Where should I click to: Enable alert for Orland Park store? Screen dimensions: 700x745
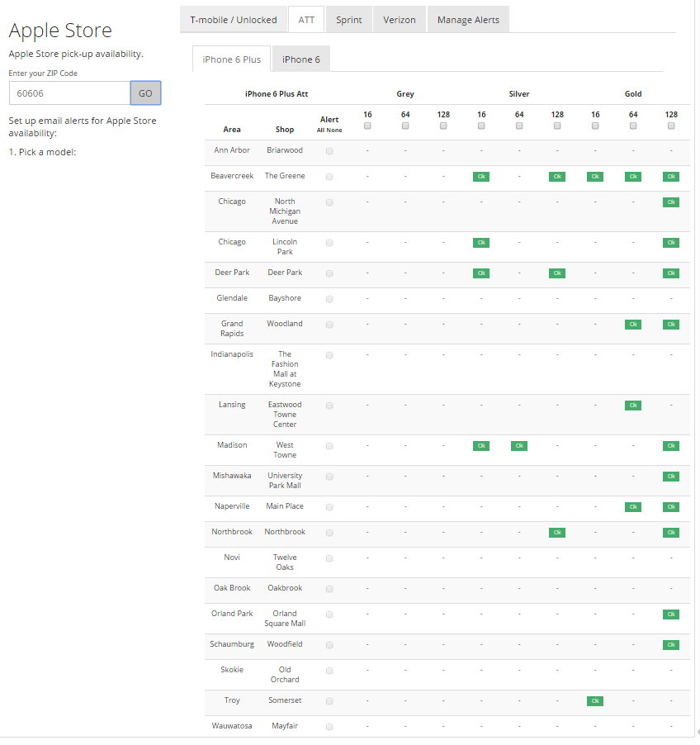(x=329, y=615)
